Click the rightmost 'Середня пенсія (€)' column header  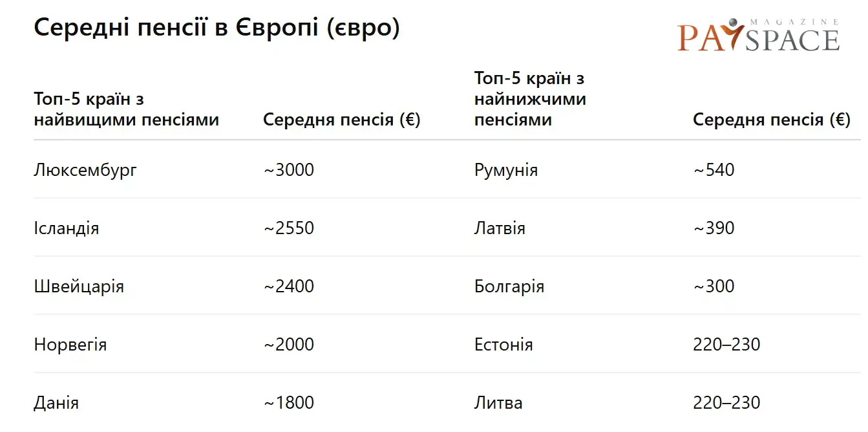(x=772, y=120)
